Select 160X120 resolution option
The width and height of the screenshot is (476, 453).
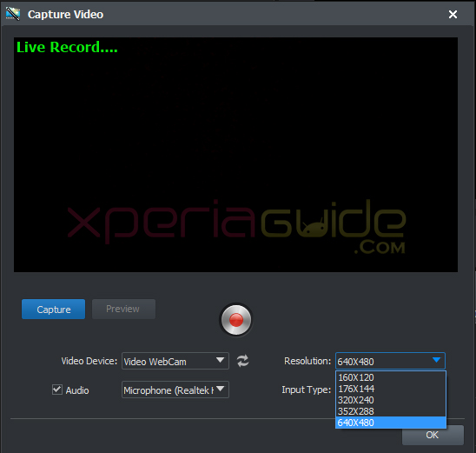pos(391,377)
